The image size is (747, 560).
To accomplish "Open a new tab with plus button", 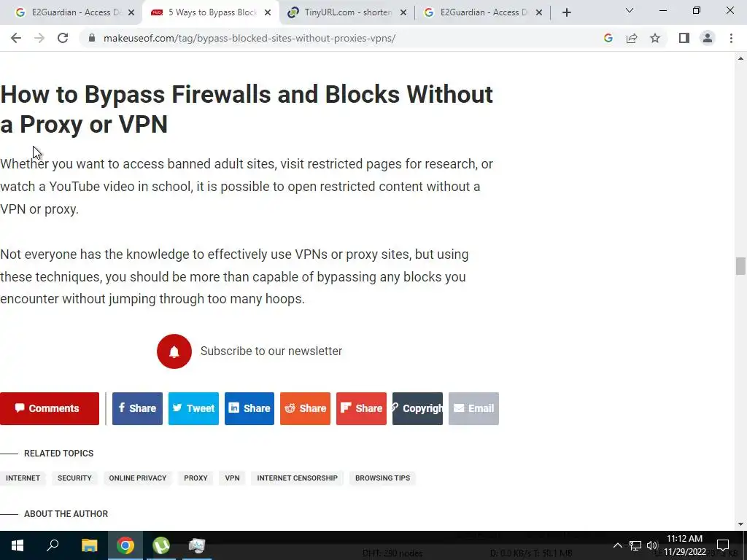I will tap(566, 13).
